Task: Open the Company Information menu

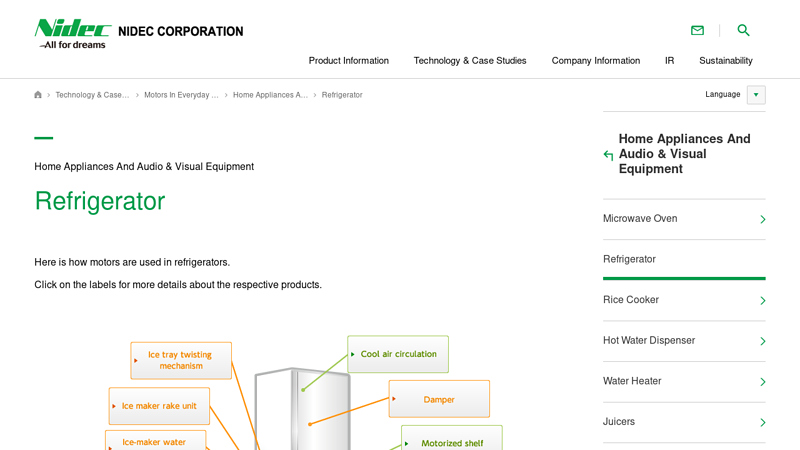Action: tap(595, 61)
